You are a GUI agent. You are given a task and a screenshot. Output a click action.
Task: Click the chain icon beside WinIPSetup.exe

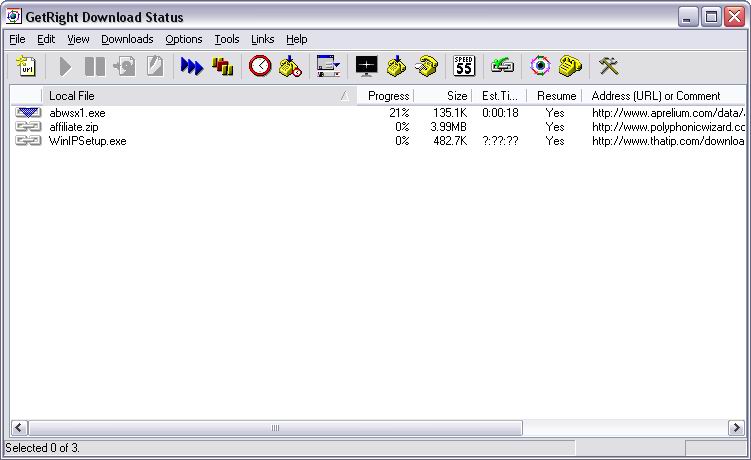[x=28, y=141]
